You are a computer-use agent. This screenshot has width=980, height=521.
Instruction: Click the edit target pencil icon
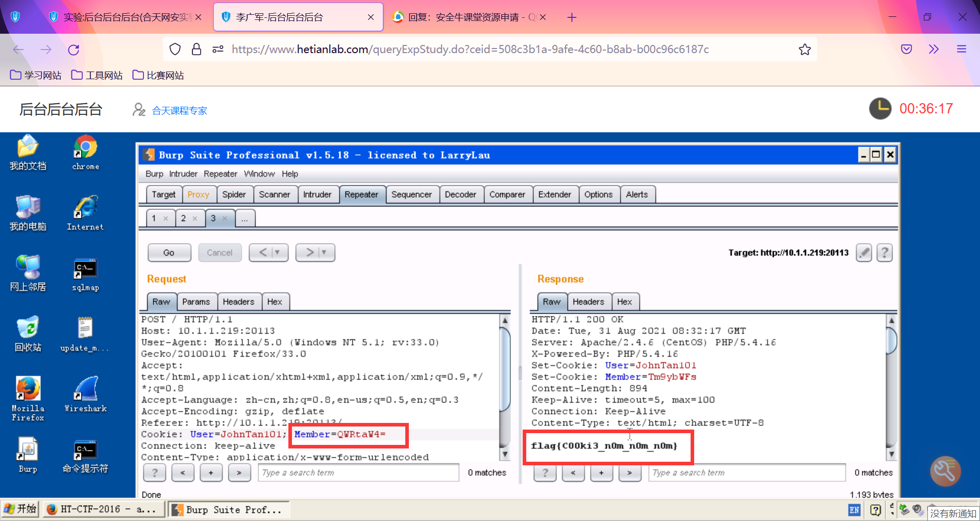point(864,252)
